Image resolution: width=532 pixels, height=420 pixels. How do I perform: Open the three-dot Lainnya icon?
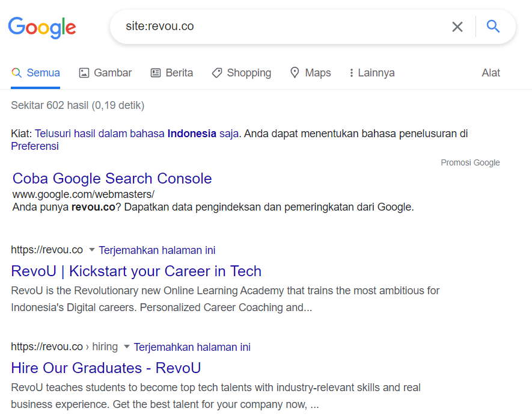point(352,72)
